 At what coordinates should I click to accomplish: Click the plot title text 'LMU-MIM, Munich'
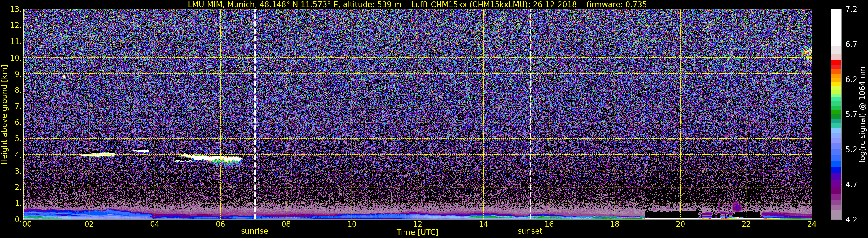pyautogui.click(x=222, y=4)
